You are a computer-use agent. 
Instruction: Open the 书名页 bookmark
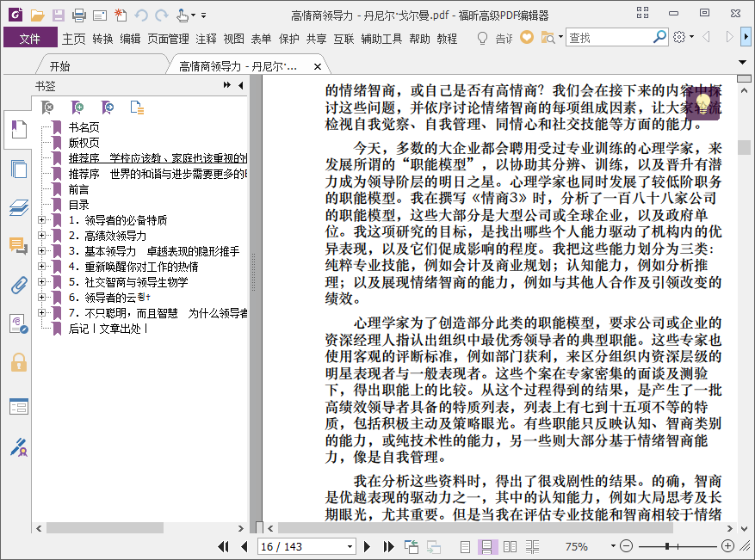tap(84, 127)
